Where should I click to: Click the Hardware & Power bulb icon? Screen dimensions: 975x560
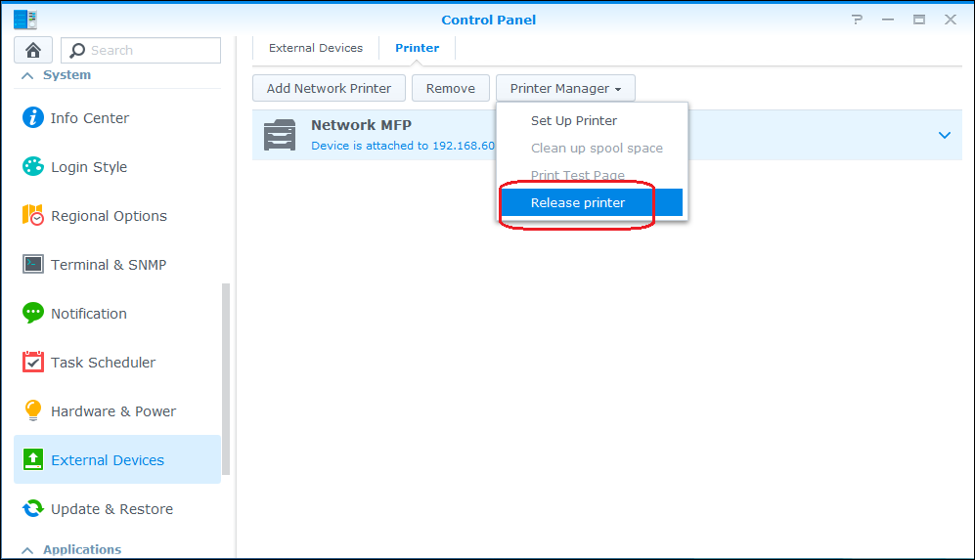click(x=33, y=410)
